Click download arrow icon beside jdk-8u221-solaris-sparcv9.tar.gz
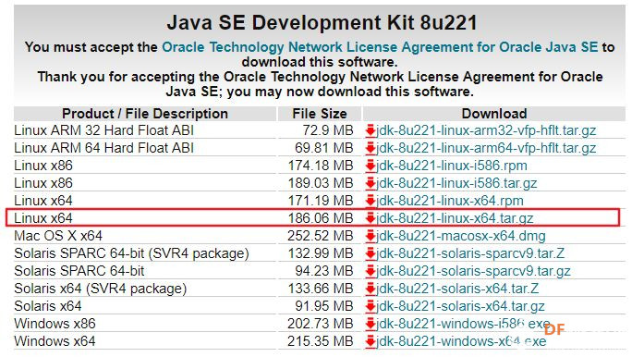644x357 pixels. point(371,272)
